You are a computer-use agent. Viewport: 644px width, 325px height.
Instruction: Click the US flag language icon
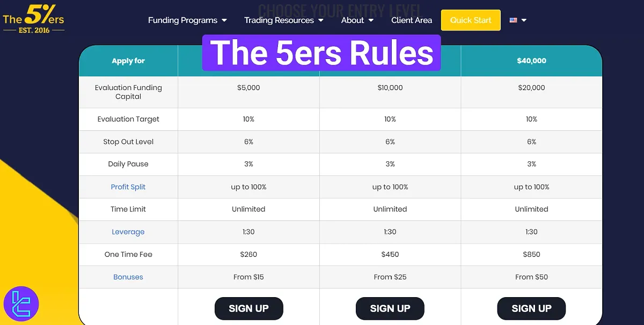tap(512, 20)
